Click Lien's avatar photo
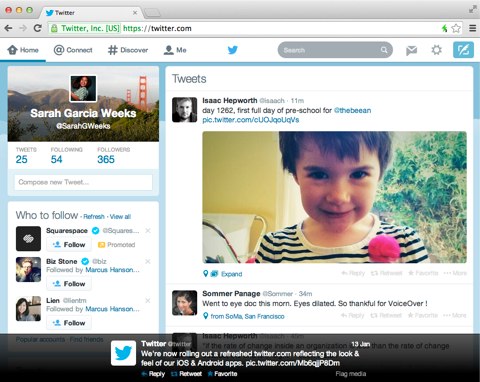480x382 pixels. click(x=28, y=309)
